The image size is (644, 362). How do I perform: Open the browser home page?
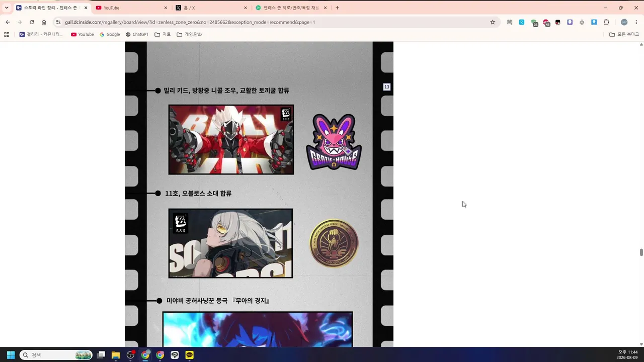pyautogui.click(x=44, y=22)
